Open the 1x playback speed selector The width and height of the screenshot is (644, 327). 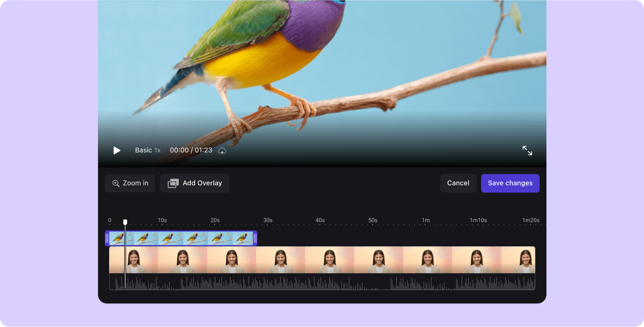click(x=157, y=150)
